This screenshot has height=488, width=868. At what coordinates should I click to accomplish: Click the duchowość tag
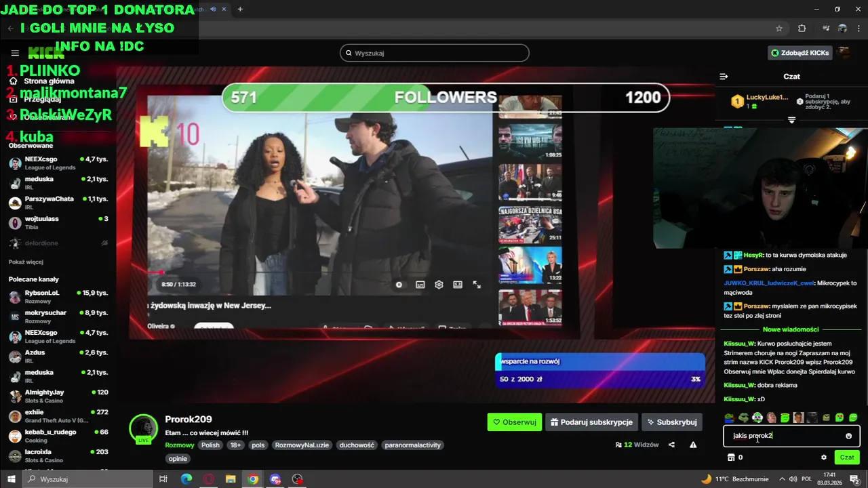click(x=357, y=445)
